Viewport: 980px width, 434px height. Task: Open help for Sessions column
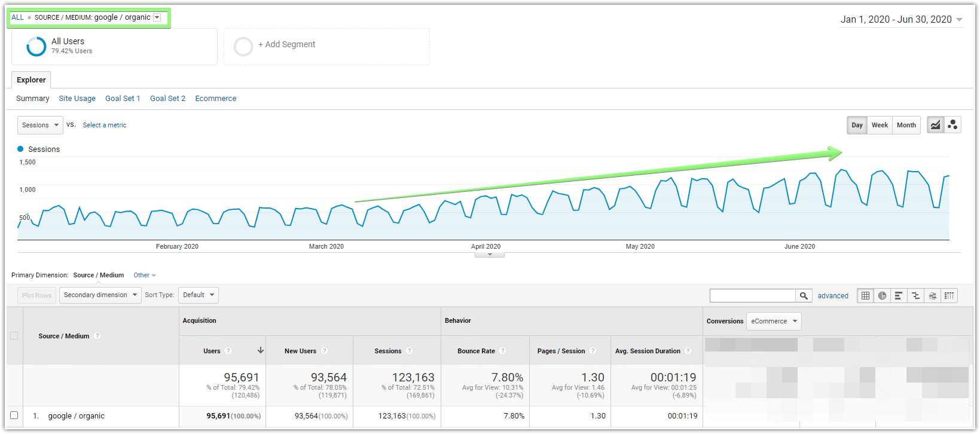pos(409,351)
